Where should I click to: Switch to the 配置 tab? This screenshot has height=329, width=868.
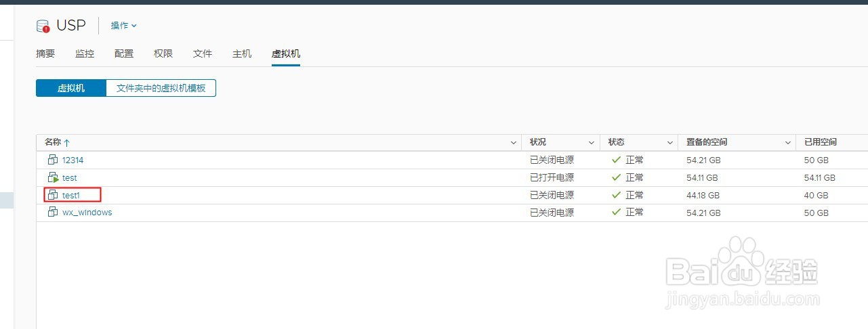[124, 53]
